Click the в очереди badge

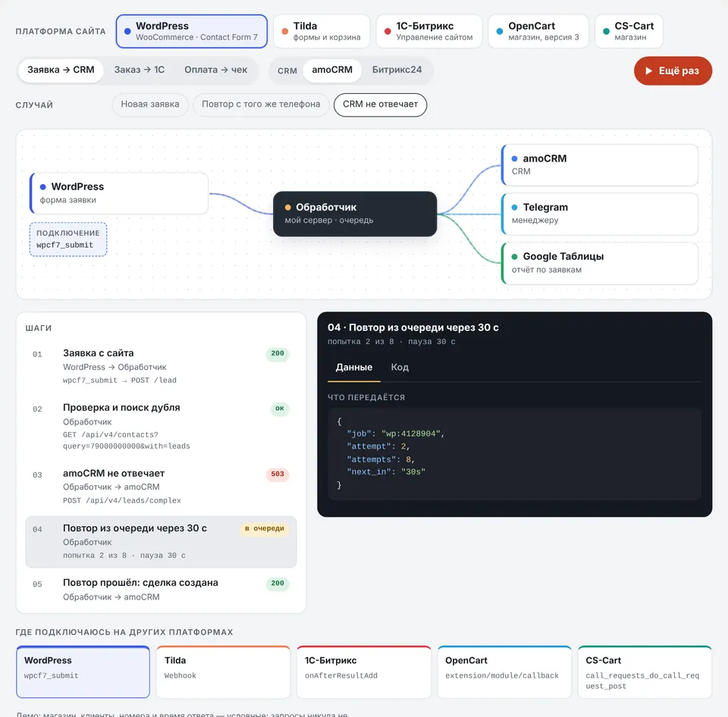point(265,528)
